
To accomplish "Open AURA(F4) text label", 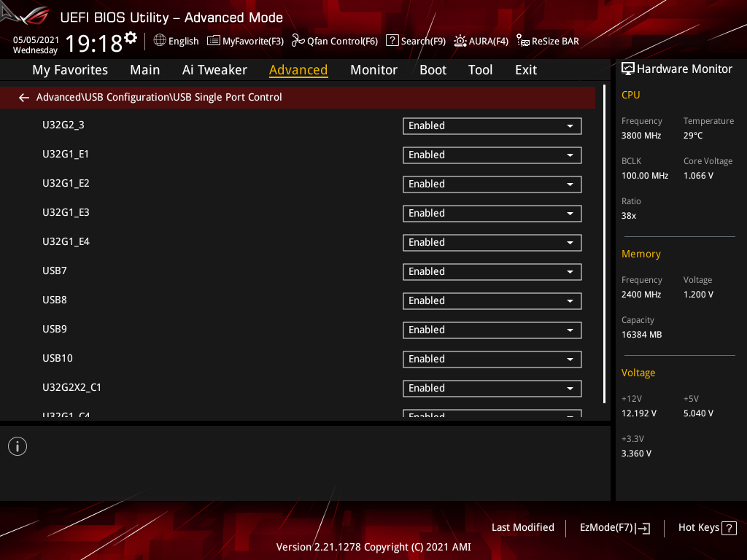I will point(488,42).
